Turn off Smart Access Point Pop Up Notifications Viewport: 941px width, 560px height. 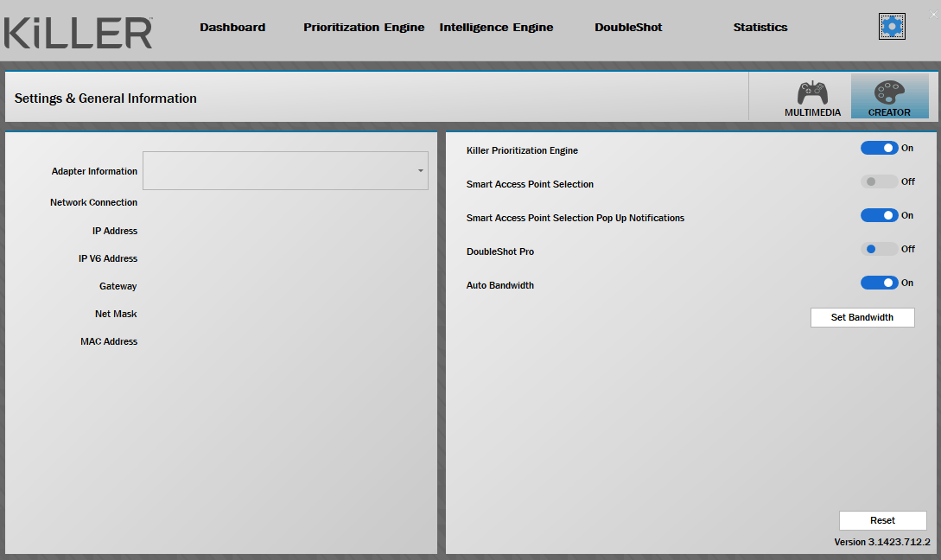click(x=879, y=215)
